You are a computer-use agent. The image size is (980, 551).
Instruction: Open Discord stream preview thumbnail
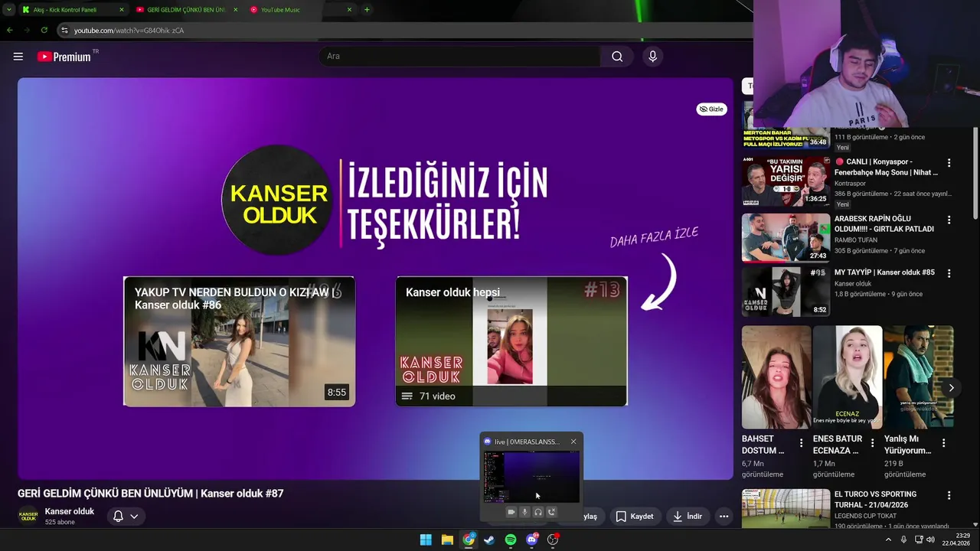pyautogui.click(x=531, y=476)
